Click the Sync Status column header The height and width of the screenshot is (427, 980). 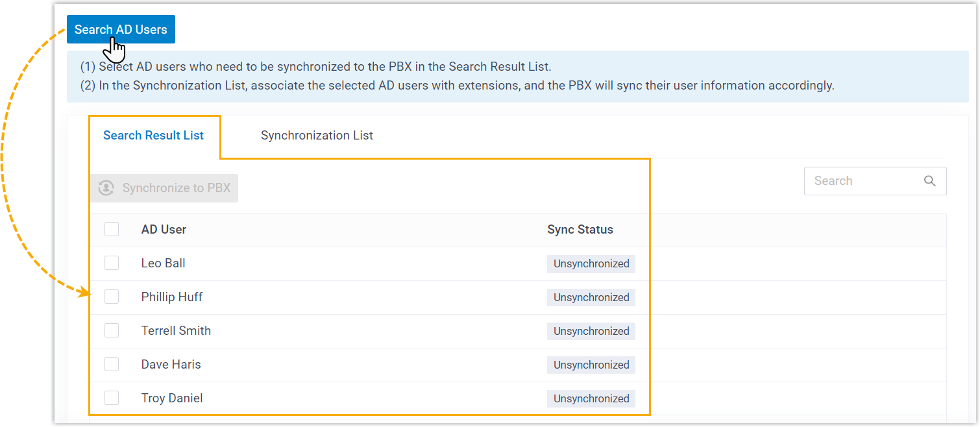[580, 229]
